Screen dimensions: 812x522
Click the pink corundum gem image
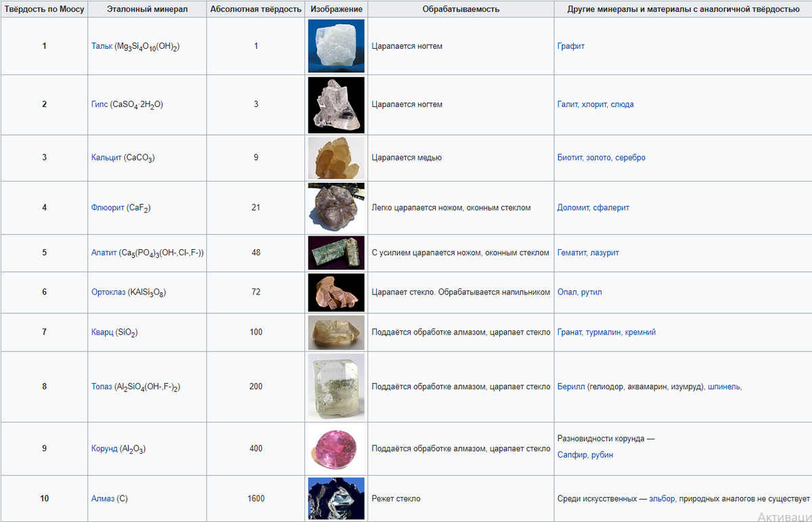click(336, 448)
